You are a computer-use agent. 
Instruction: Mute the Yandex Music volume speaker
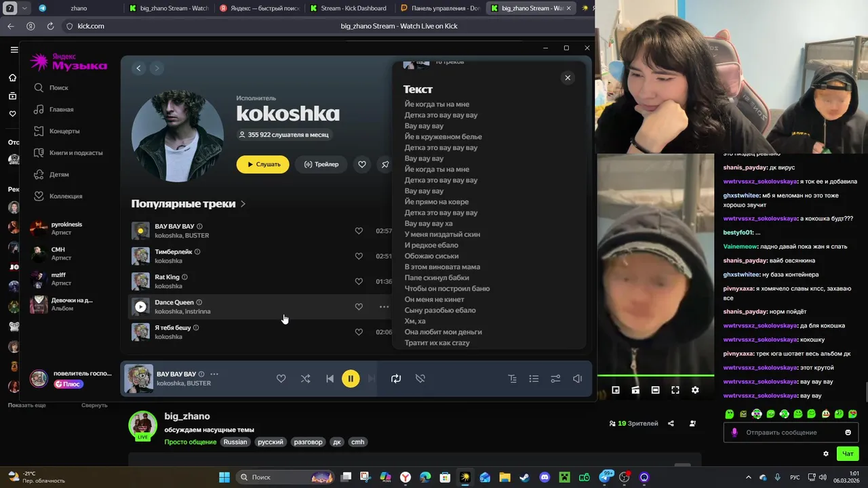click(x=578, y=379)
